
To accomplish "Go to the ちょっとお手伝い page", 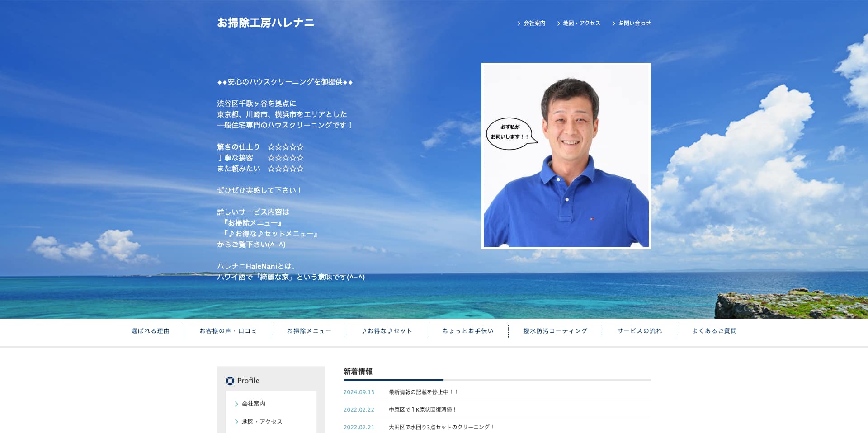I will [x=468, y=331].
